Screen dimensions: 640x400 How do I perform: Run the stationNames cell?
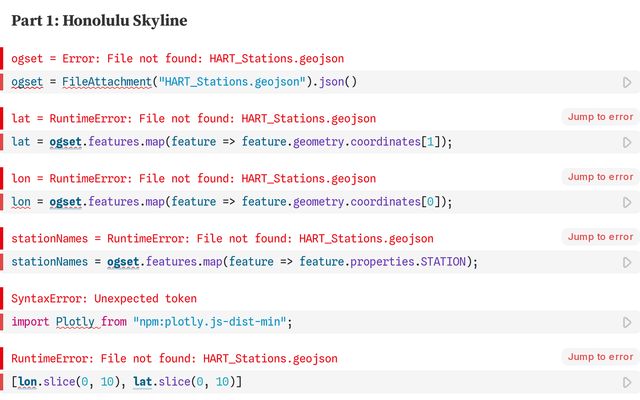(x=627, y=262)
